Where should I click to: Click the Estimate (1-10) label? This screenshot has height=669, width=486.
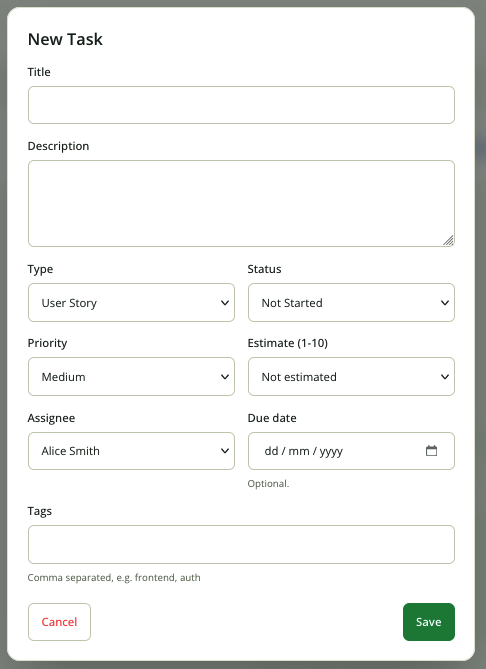click(x=288, y=343)
